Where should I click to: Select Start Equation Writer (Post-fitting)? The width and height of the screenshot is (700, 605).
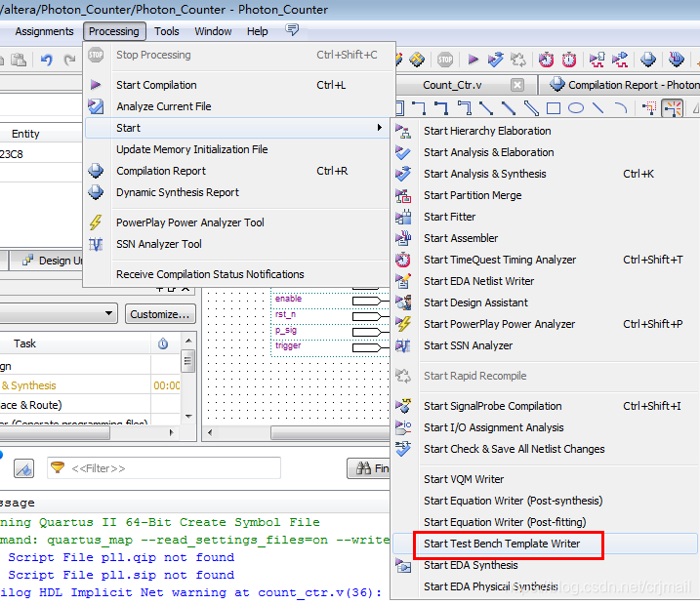[545, 521]
